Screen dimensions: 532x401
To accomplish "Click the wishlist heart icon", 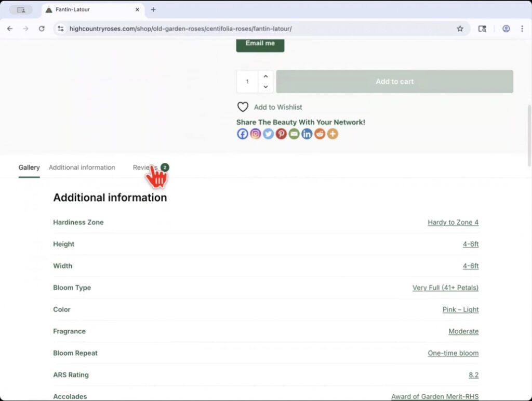I will [243, 107].
